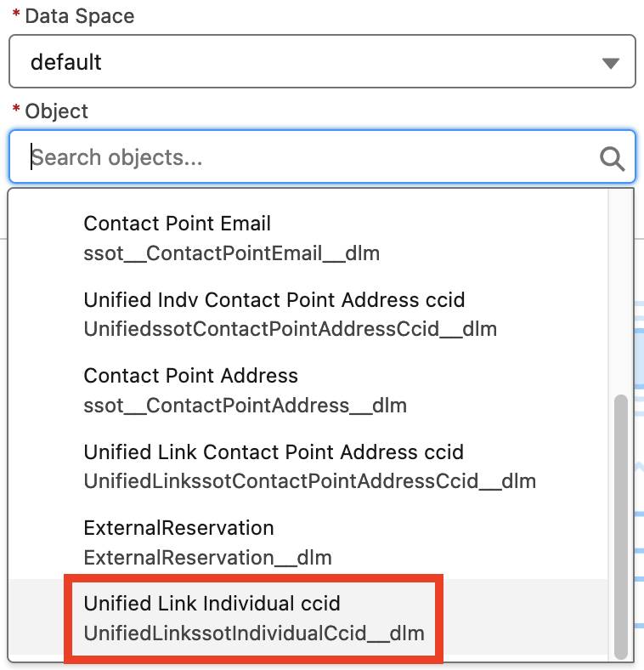Choose the highlighted Unified Link Individual ccid

tap(308, 618)
